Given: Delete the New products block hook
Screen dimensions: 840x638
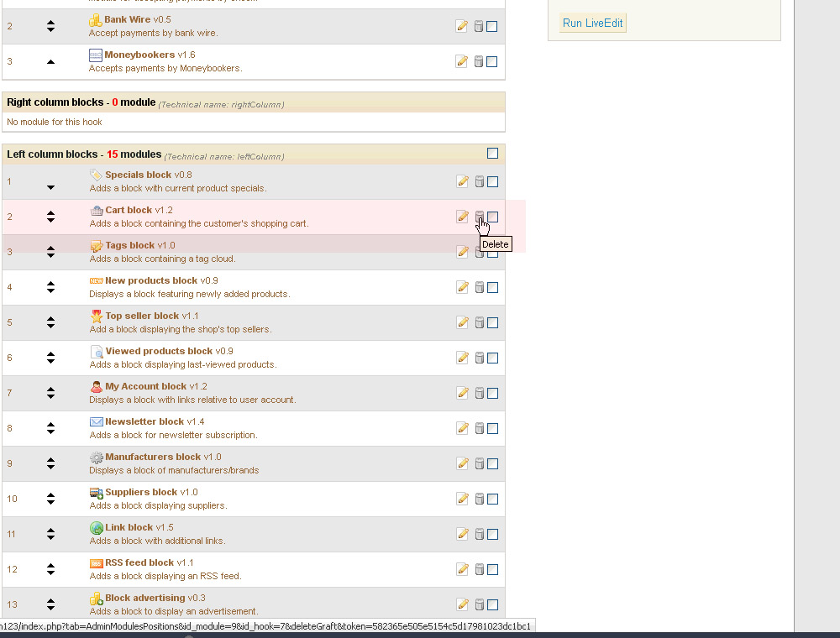Looking at the screenshot, I should point(480,287).
